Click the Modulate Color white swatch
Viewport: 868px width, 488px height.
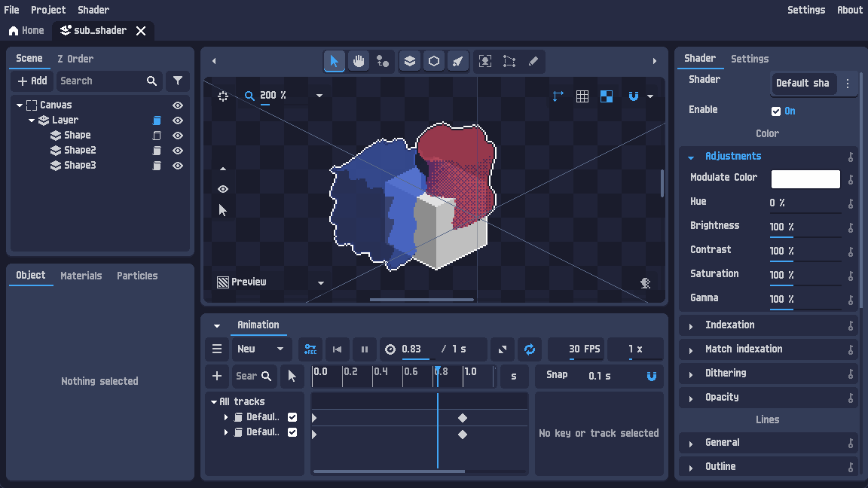click(805, 178)
